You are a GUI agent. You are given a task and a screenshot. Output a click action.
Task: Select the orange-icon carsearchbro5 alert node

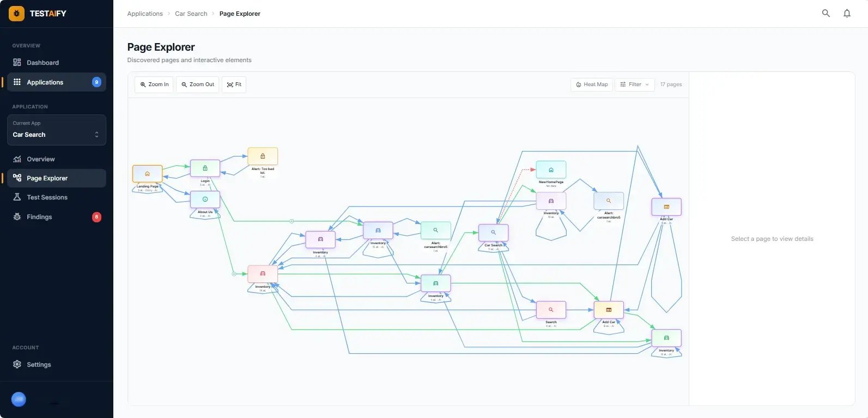609,201
